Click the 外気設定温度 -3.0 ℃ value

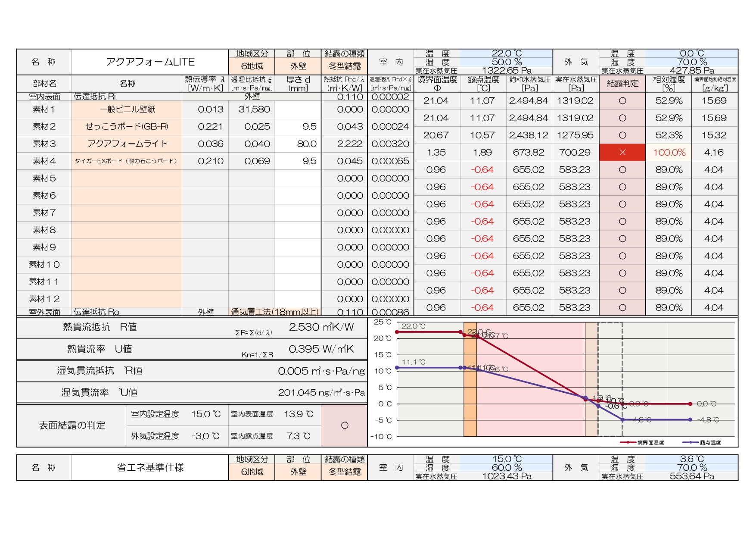(x=205, y=436)
